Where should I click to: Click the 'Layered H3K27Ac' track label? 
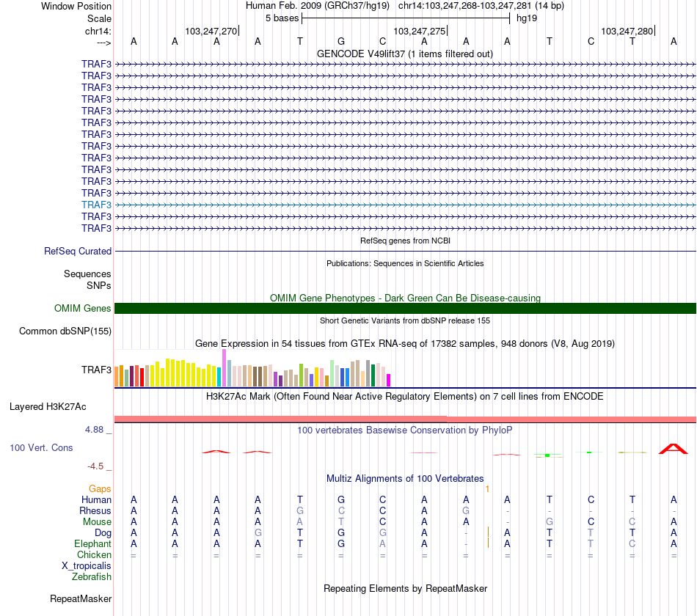pyautogui.click(x=48, y=407)
